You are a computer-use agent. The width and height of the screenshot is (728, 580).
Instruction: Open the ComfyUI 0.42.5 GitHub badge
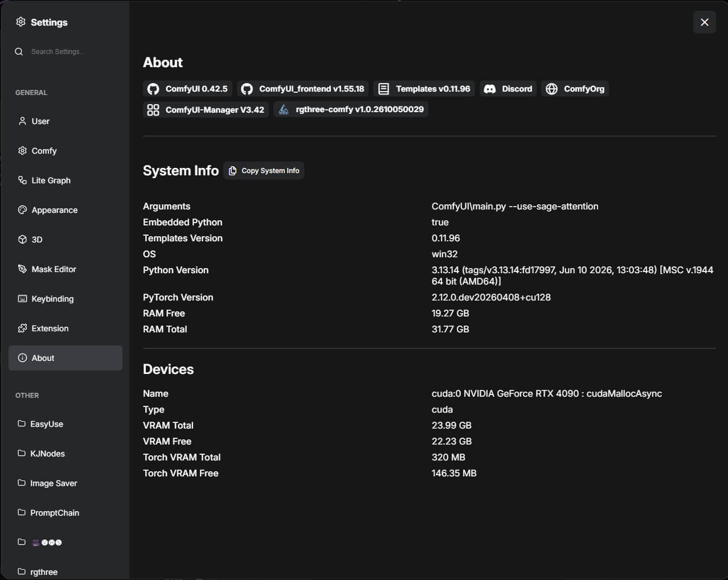(x=187, y=89)
